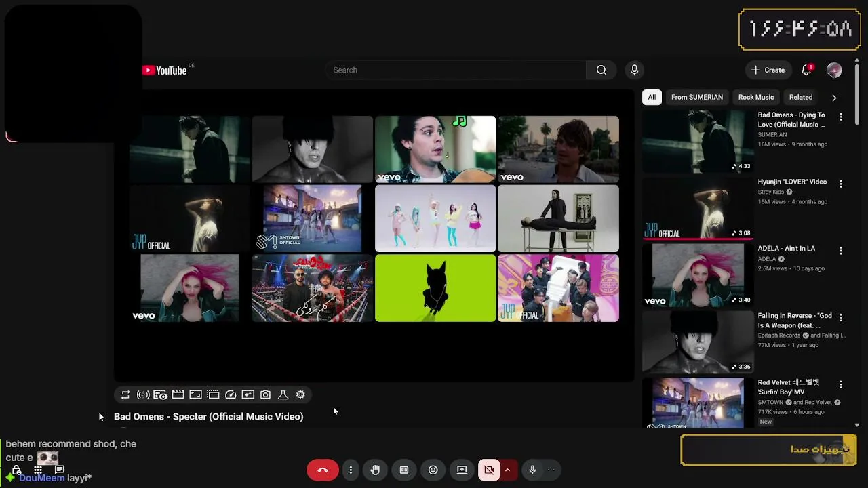Image resolution: width=868 pixels, height=488 pixels.
Task: Click the video title Bad Omens - Specter
Action: click(209, 417)
